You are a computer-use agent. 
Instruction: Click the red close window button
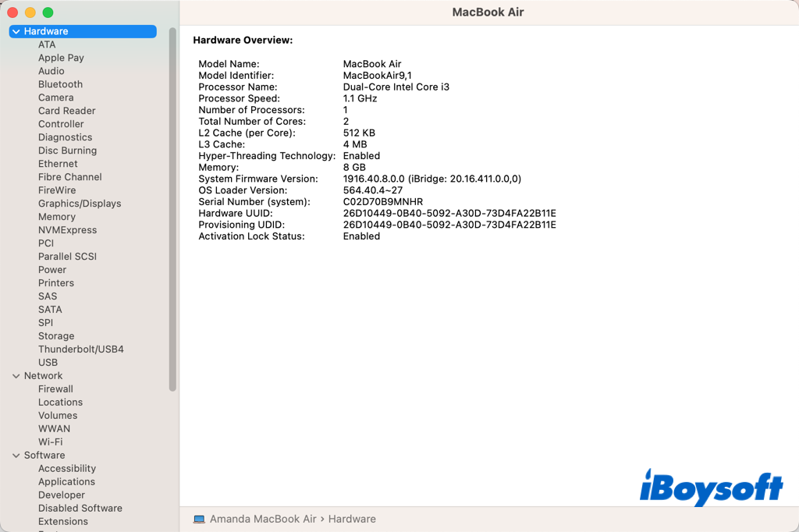pos(12,12)
